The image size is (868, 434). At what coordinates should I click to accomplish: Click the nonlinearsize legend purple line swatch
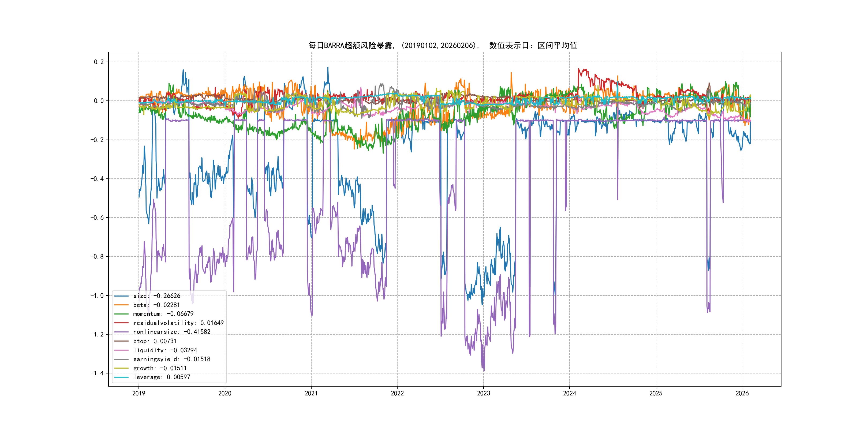tap(121, 332)
